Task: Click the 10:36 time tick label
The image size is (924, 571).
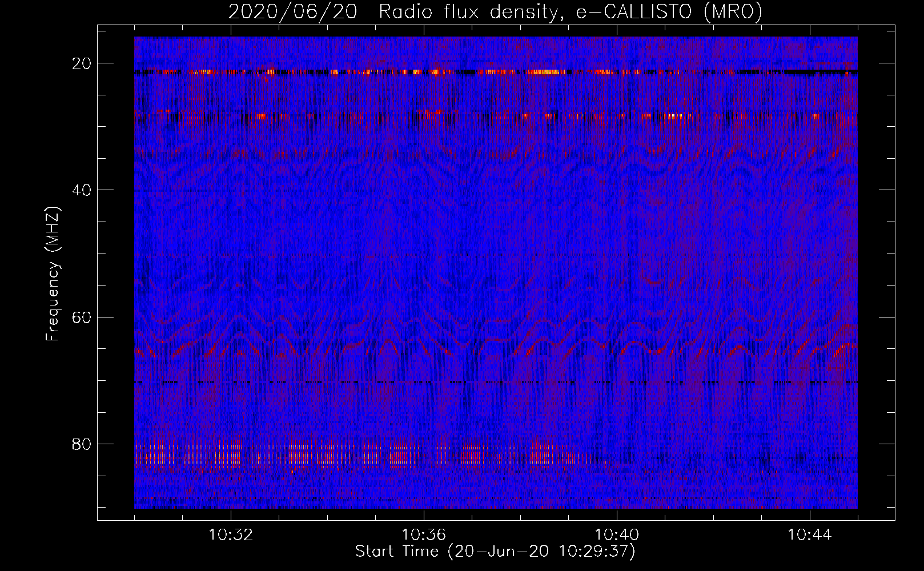Action: (424, 535)
